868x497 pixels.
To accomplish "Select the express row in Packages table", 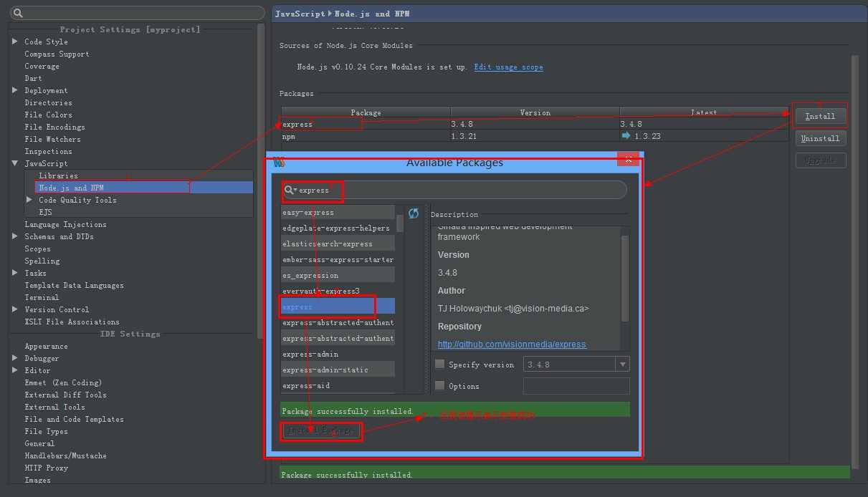I will (x=534, y=124).
